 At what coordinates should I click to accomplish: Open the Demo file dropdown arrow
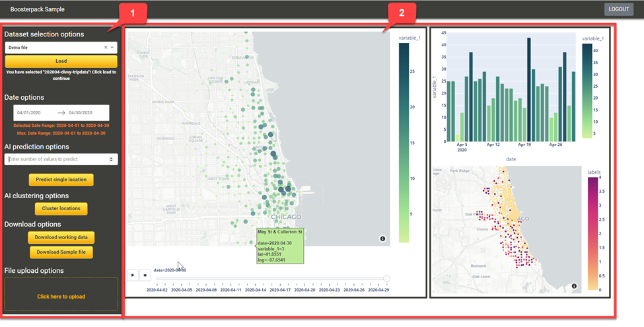click(112, 48)
